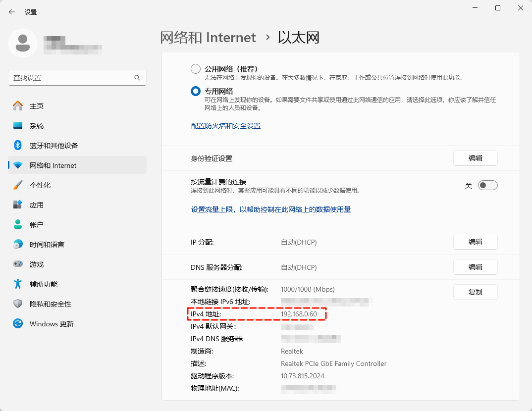Click 编辑 button for IP 分配

pos(475,242)
